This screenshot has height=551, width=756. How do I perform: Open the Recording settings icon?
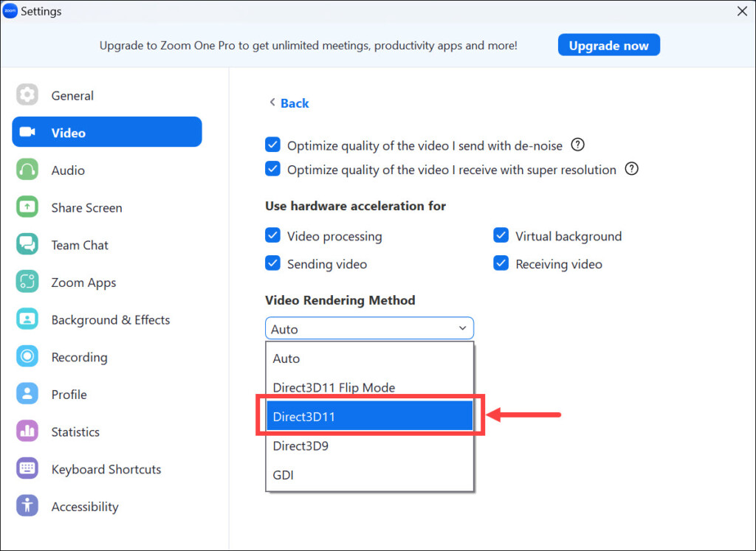[27, 357]
